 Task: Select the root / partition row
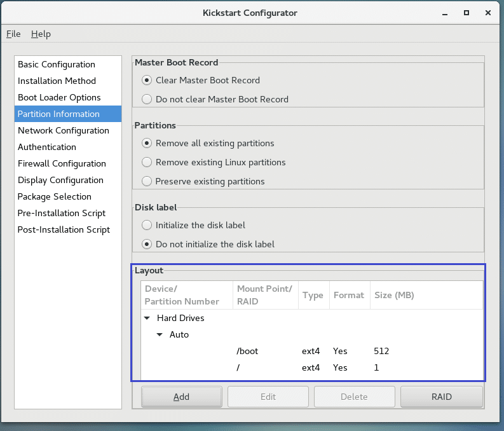tap(311, 367)
